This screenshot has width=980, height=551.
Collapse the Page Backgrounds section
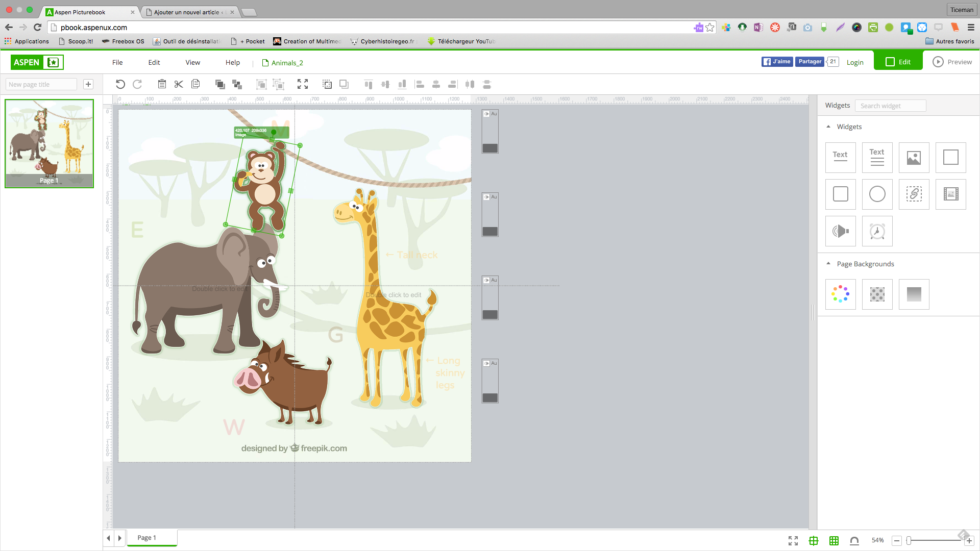828,264
